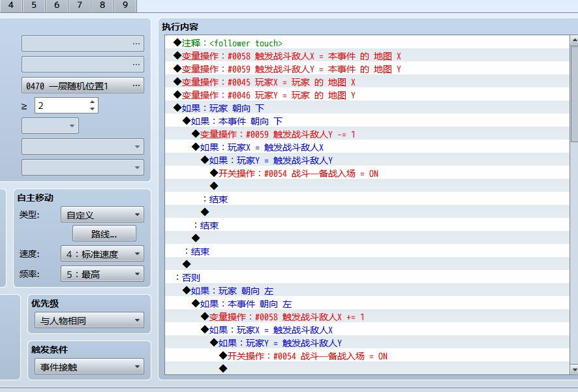Select the :否则 branch row
The height and width of the screenshot is (392, 578).
[x=367, y=277]
